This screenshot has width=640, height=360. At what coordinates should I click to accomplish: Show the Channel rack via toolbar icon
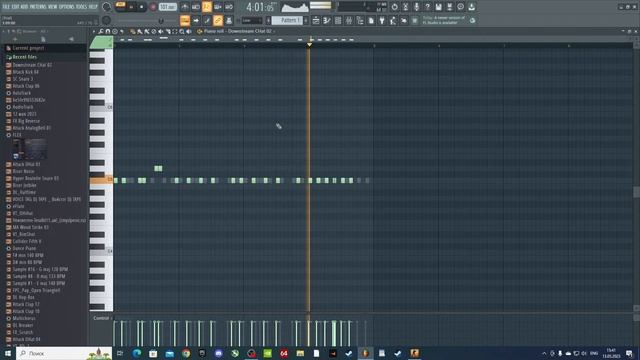click(338, 20)
